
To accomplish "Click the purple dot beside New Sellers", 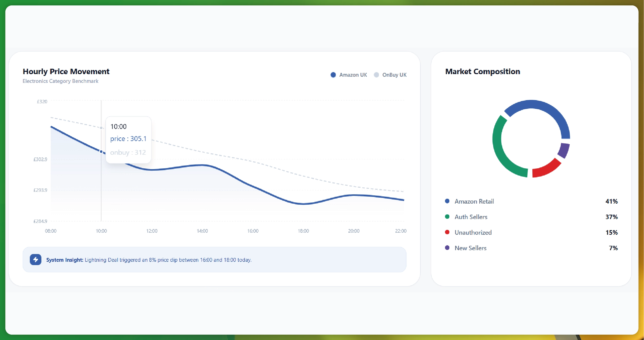I will point(447,248).
